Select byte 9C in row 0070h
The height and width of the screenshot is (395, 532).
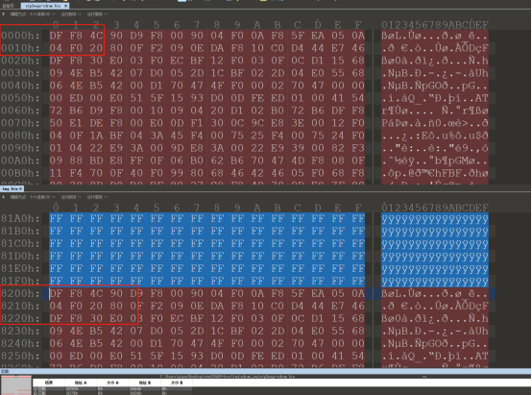pos(257,123)
